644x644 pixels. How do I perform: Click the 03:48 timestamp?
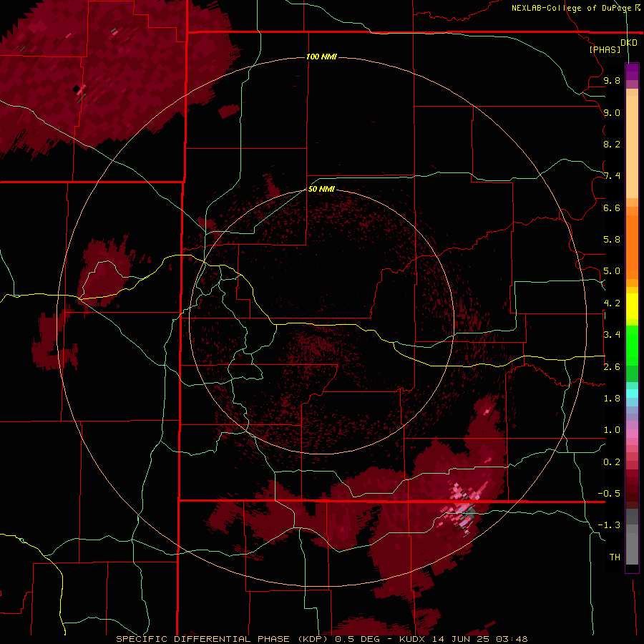pos(512,639)
